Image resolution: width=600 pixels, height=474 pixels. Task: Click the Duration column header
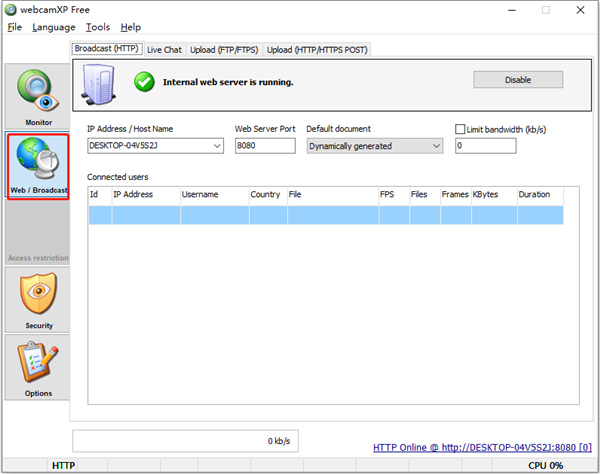coord(540,194)
